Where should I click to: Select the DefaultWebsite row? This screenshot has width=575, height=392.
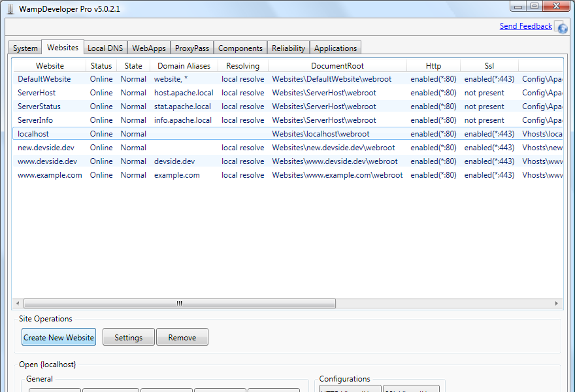click(44, 79)
